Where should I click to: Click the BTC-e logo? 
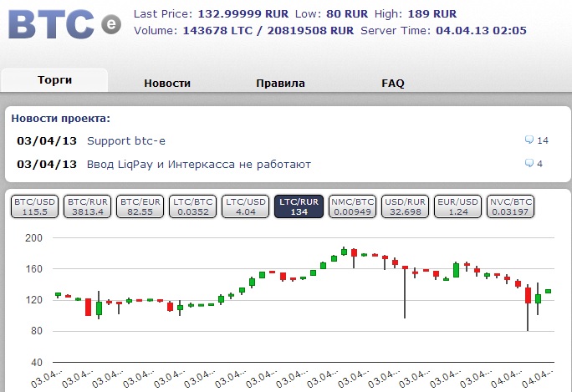pos(64,24)
